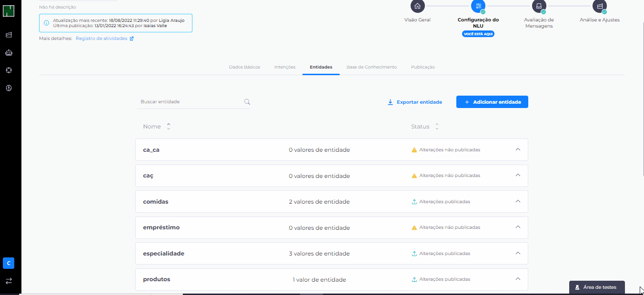Screen dimensions: 644x295
Task: Select the empréstimo entity name
Action: [x=161, y=227]
